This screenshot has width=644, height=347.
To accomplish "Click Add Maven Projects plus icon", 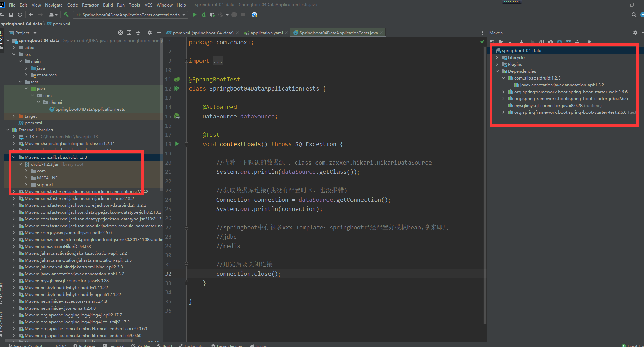I will click(521, 42).
